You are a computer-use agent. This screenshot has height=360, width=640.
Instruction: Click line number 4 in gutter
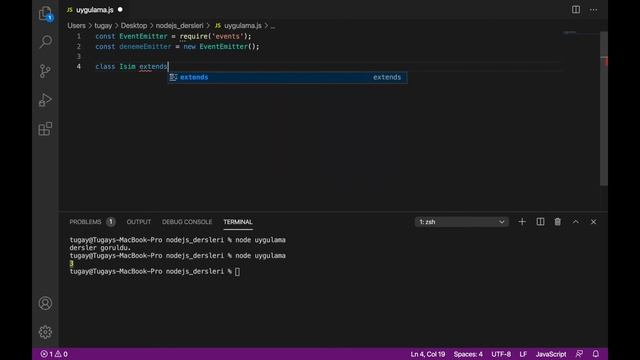tap(79, 67)
